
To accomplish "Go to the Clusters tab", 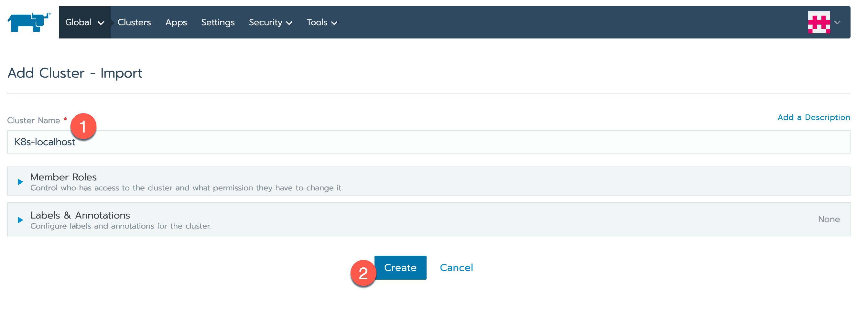I will (134, 22).
